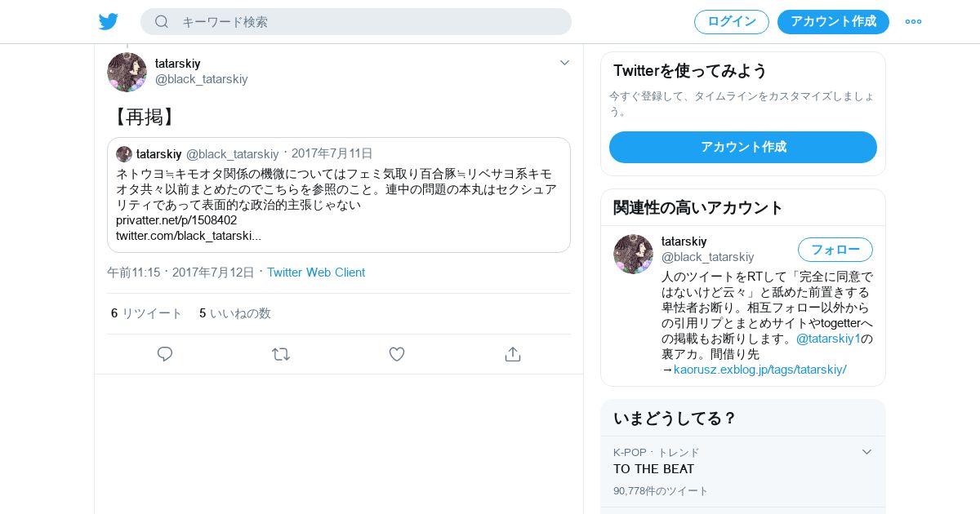Click the ログイン button
Screen dimensions: 980x514
(732, 22)
